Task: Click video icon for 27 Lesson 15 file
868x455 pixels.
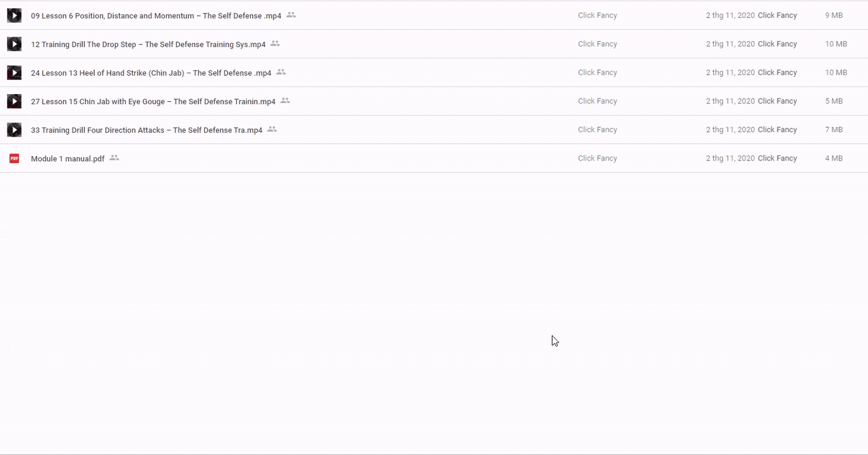Action: (x=14, y=101)
